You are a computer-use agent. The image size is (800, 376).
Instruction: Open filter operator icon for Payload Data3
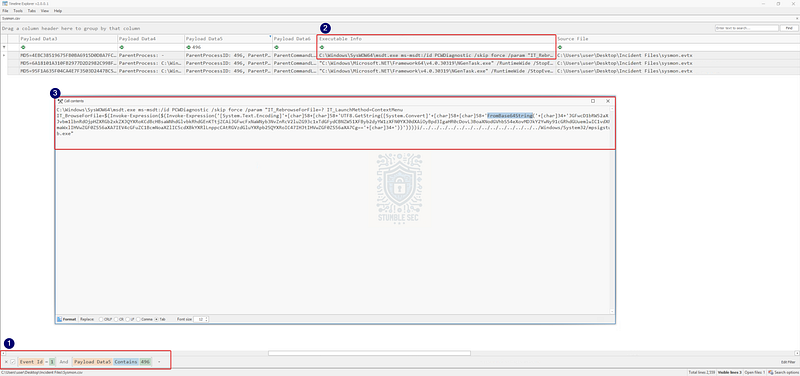point(23,47)
